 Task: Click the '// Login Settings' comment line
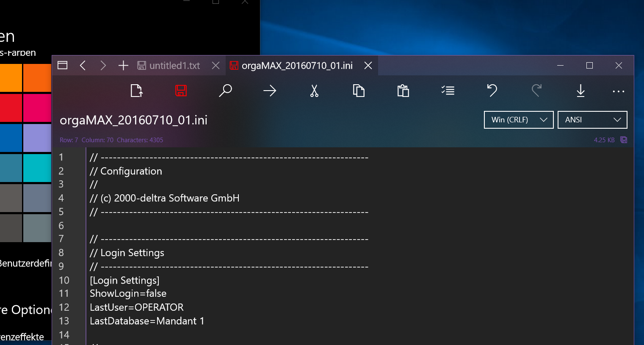(x=127, y=253)
